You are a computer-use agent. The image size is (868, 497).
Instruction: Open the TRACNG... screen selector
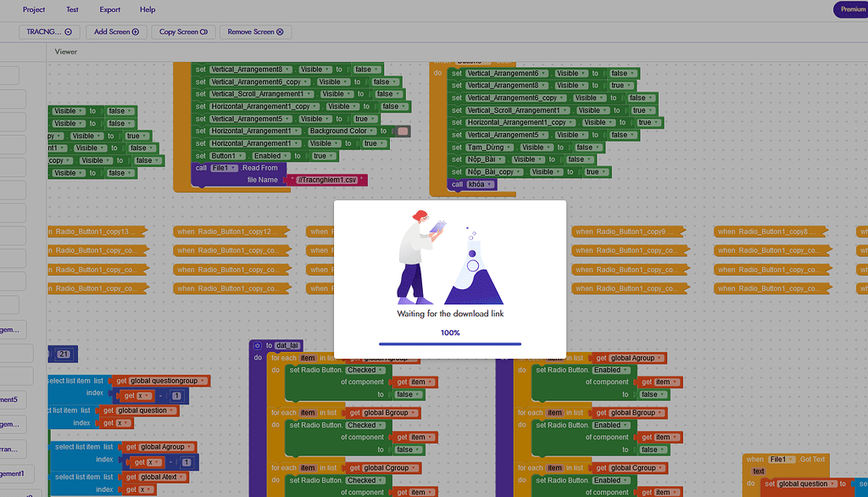(x=49, y=32)
